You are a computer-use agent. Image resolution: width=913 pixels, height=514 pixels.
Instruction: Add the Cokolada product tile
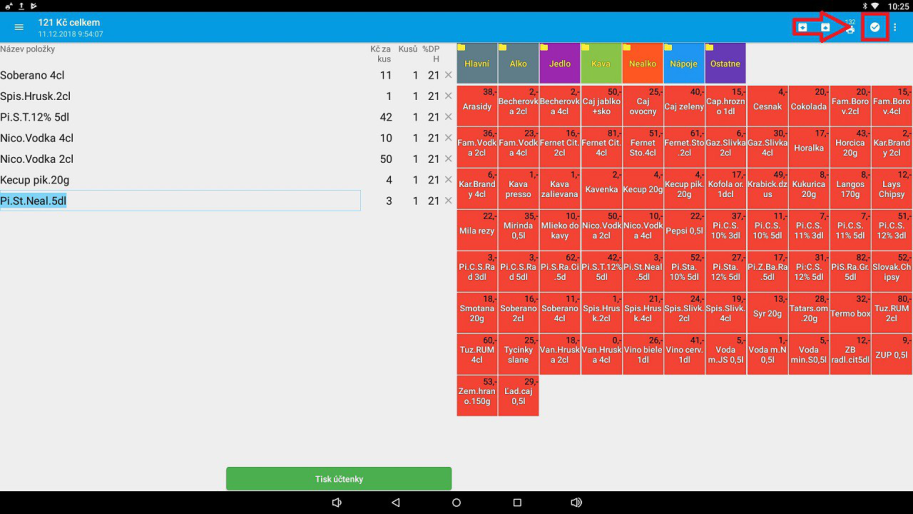(808, 105)
